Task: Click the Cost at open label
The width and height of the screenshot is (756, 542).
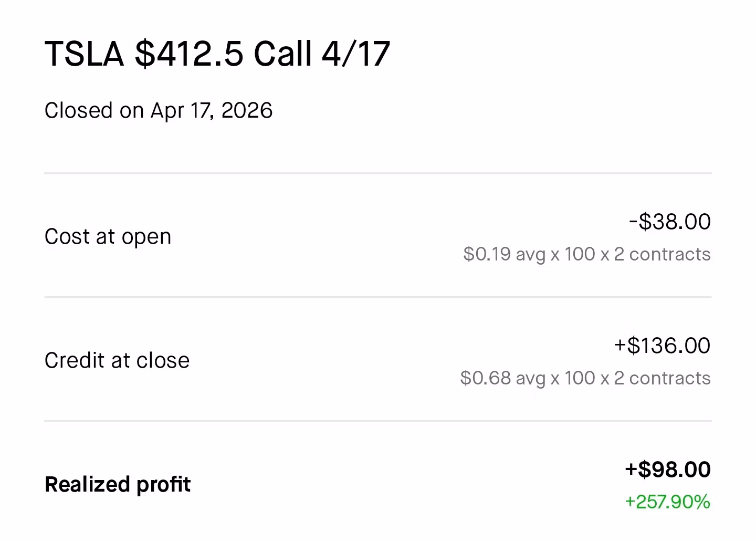Action: (108, 236)
